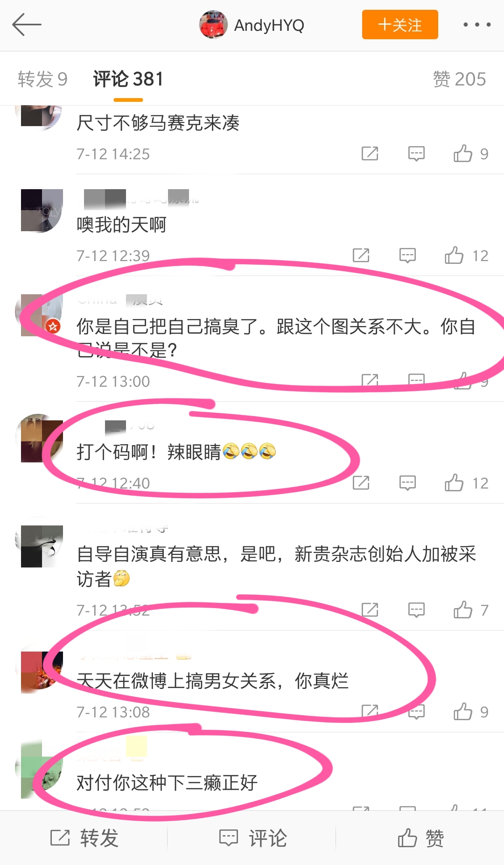Reply to the 尺寸不够马赛克来凑 comment
The height and width of the screenshot is (865, 504).
point(416,154)
